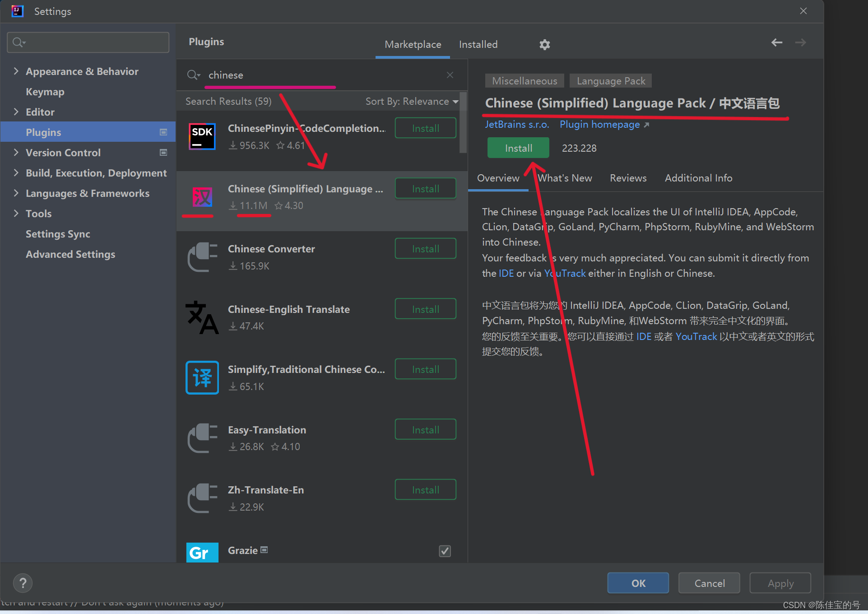This screenshot has width=868, height=614.
Task: Expand the Appearance & Behavior section
Action: click(x=16, y=71)
